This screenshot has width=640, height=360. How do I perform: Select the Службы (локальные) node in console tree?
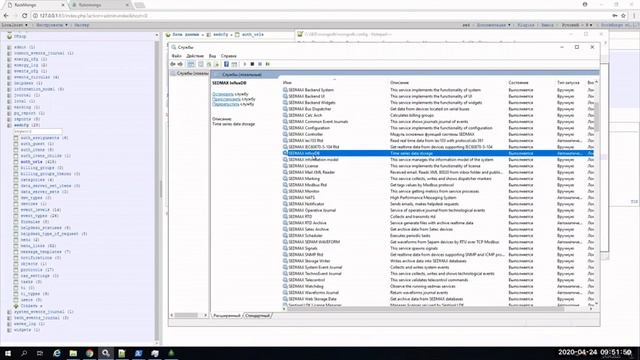[189, 73]
